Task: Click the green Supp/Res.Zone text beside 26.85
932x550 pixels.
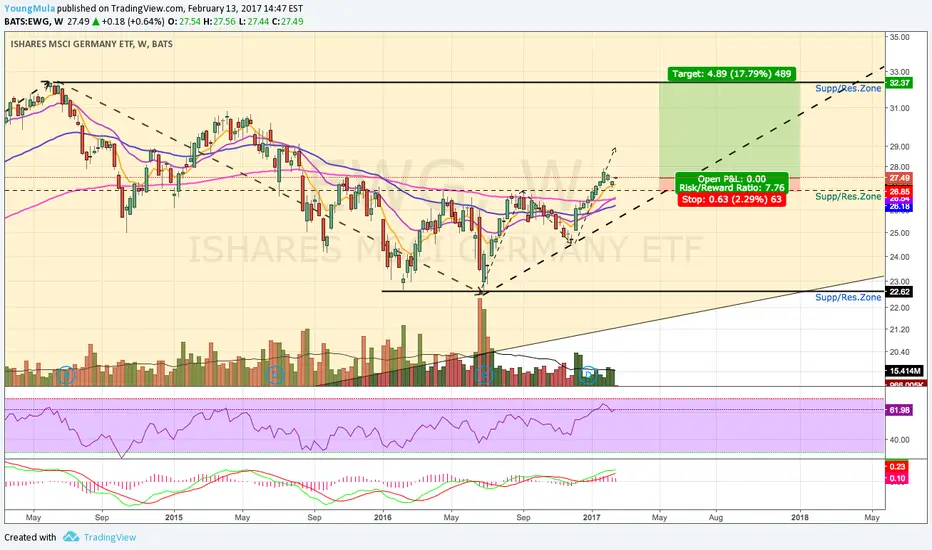Action: tap(848, 196)
